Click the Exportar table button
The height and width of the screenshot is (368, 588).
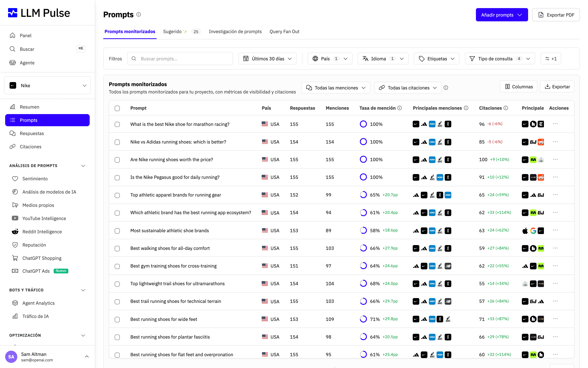(557, 86)
